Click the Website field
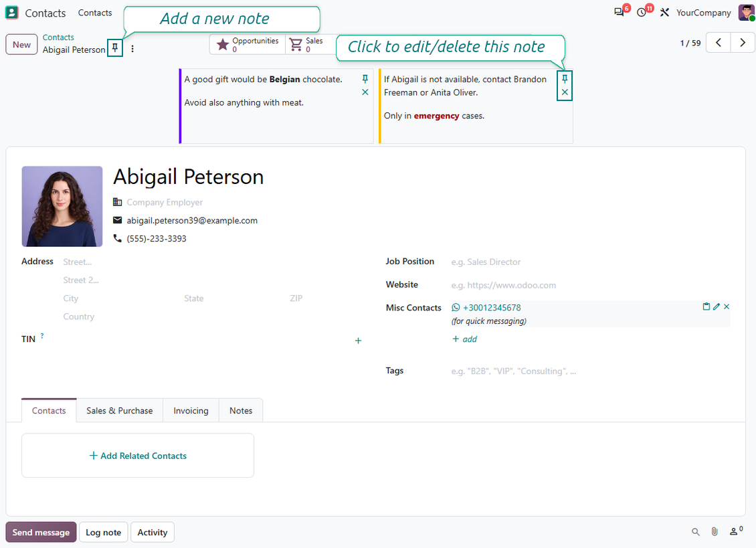Viewport: 756px width, 548px height. pyautogui.click(x=591, y=285)
